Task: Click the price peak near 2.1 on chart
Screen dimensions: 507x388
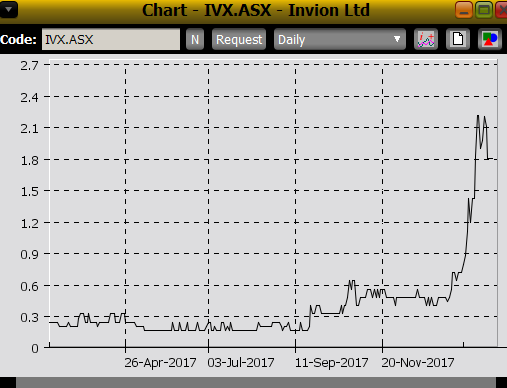Action: 478,116
